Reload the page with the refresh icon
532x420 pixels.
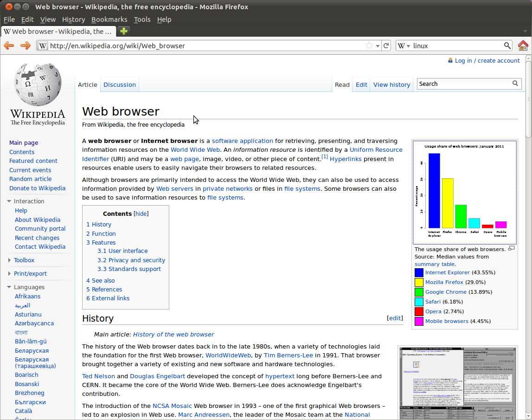[386, 45]
